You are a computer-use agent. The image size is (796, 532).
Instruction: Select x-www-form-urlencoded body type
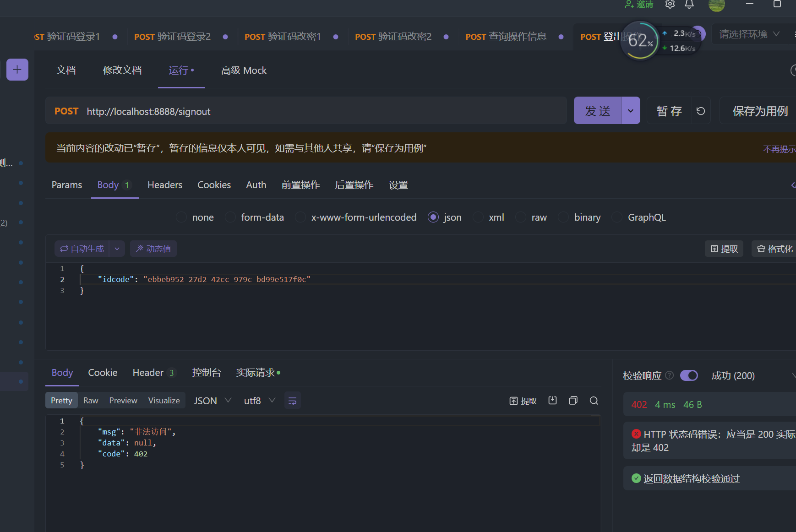[x=356, y=217]
